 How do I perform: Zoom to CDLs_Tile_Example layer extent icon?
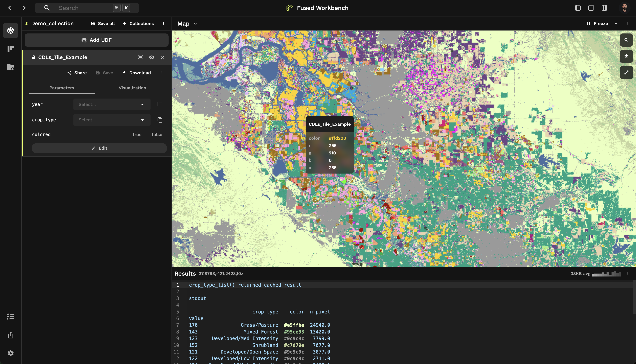coord(141,58)
